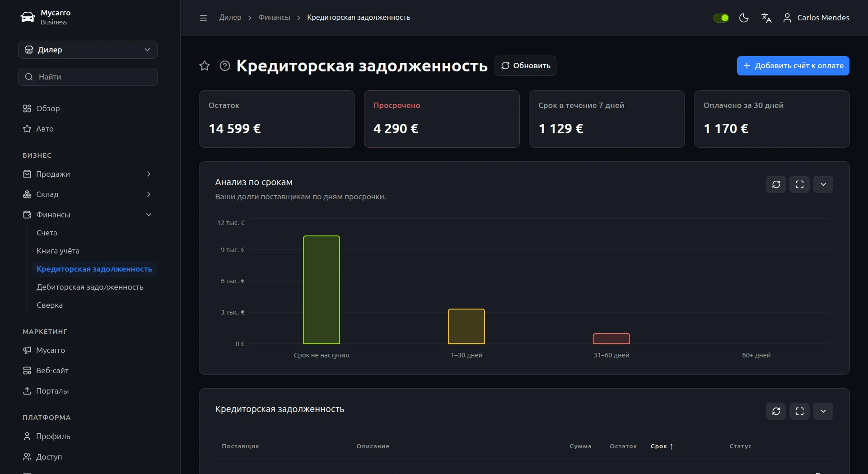Click the Просрочено 4 290 € card
This screenshot has height=474, width=868.
pos(442,119)
